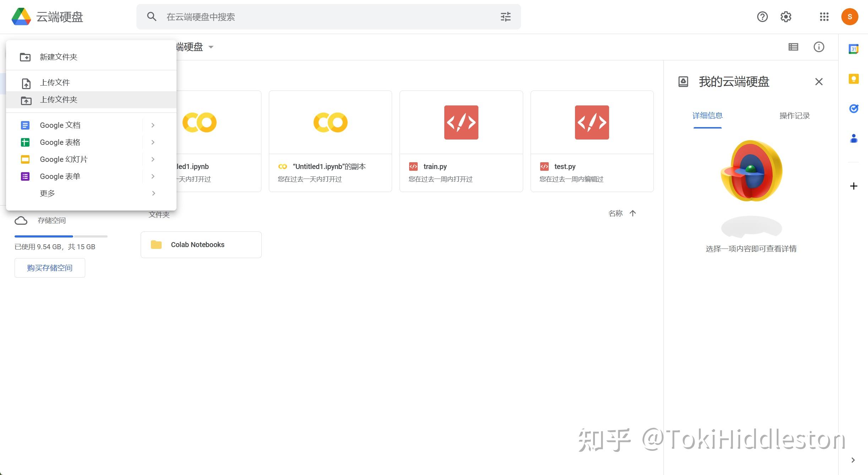
Task: Open the Google Calendar side panel icon
Action: pyautogui.click(x=854, y=49)
